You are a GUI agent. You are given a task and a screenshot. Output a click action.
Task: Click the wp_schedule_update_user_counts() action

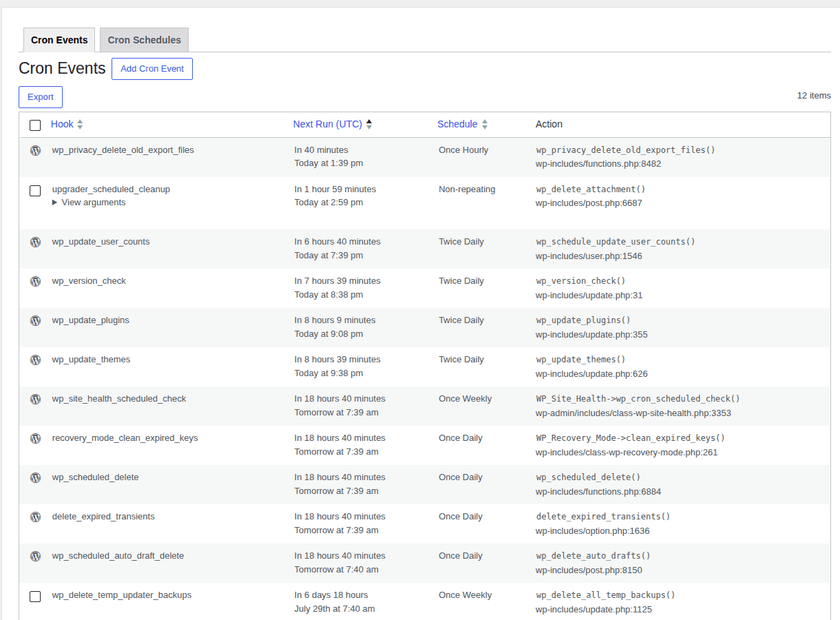pyautogui.click(x=616, y=242)
